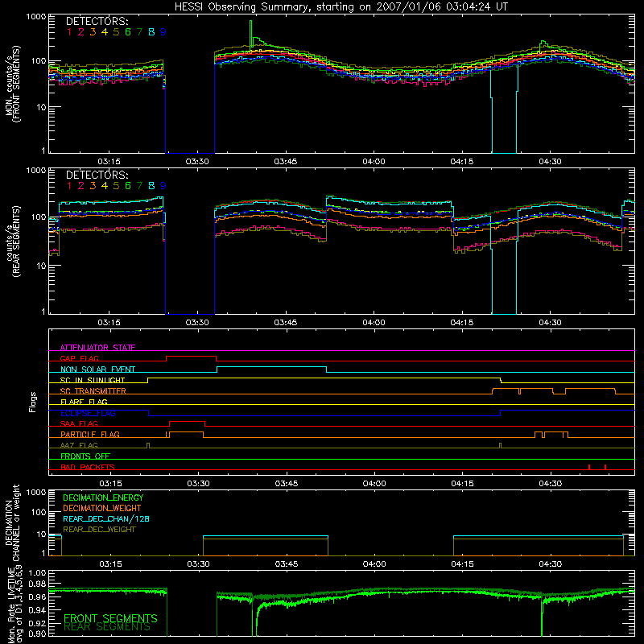Select detector 1 in front segments legend
The image size is (644, 644).
tap(69, 32)
